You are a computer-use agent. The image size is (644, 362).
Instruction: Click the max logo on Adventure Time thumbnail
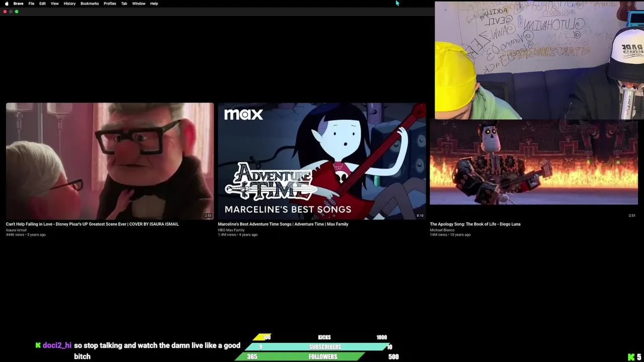coord(244,114)
